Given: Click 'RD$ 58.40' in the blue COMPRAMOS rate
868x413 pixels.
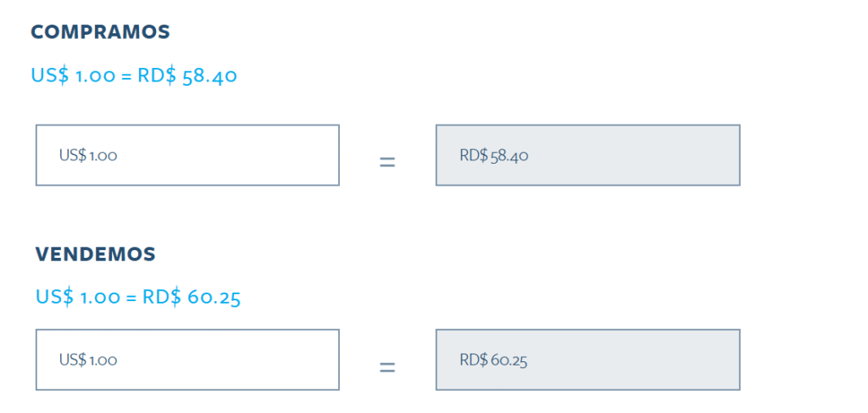Looking at the screenshot, I should [187, 75].
